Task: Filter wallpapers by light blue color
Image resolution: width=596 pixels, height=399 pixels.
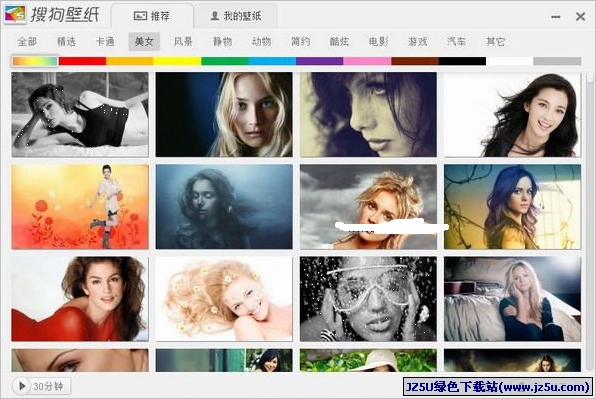Action: (x=272, y=61)
